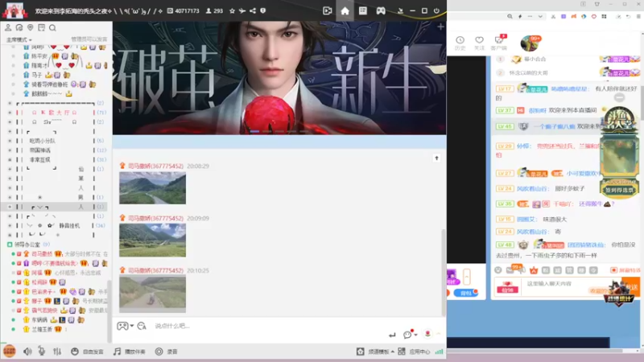The width and height of the screenshot is (644, 362).
Task: Click the browser search magnifier icon
Action: pos(510,16)
